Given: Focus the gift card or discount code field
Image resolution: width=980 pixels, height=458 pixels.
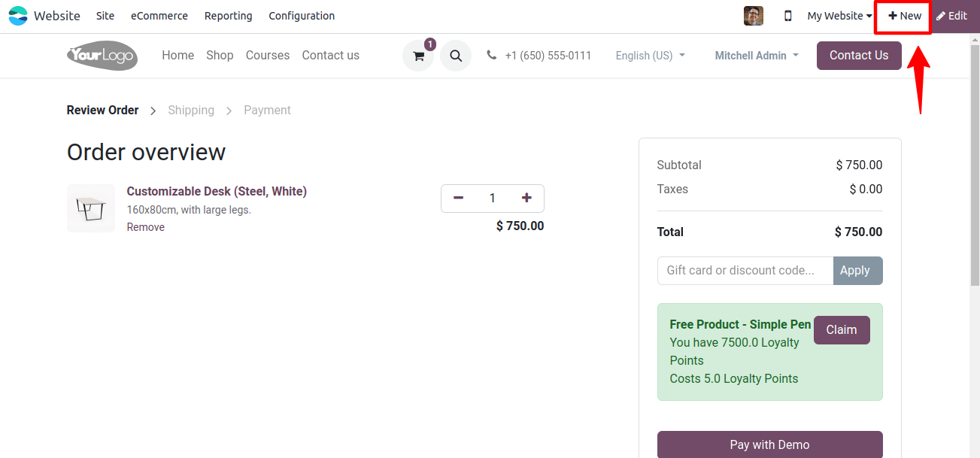Looking at the screenshot, I should 745,271.
